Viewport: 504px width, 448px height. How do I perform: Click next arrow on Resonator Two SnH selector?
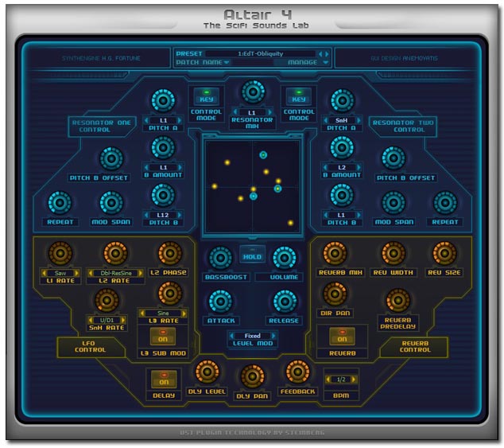(x=359, y=120)
